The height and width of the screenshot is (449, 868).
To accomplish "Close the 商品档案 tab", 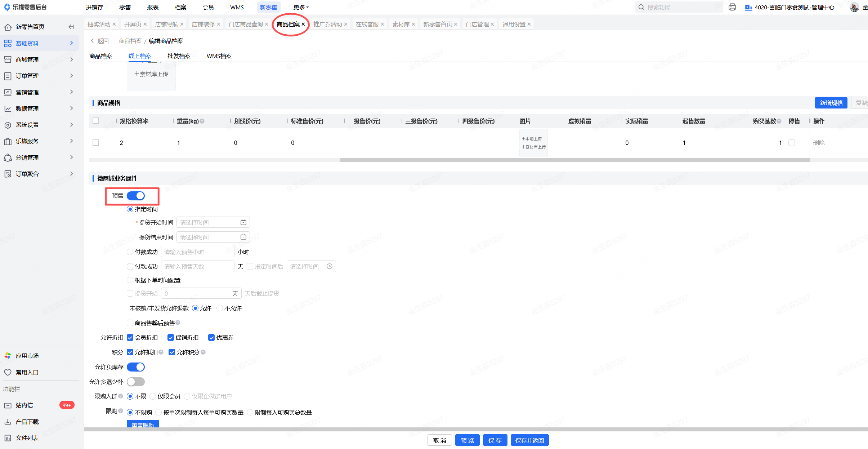I will click(x=303, y=24).
